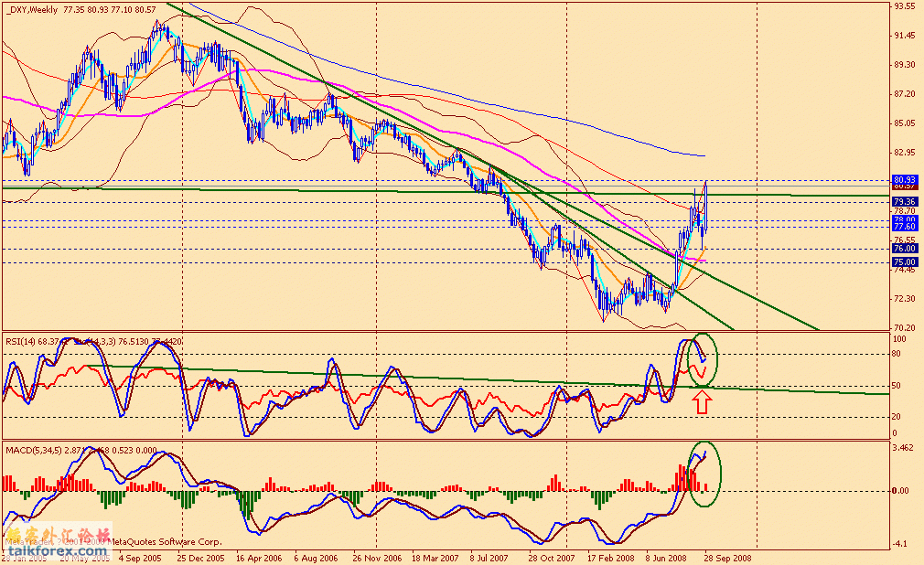Click the 87.20 price scale value
Image resolution: width=924 pixels, height=565 pixels.
point(905,93)
